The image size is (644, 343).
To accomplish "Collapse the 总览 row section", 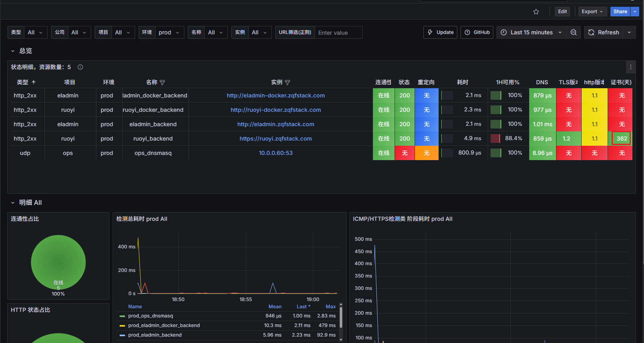I will click(x=13, y=51).
